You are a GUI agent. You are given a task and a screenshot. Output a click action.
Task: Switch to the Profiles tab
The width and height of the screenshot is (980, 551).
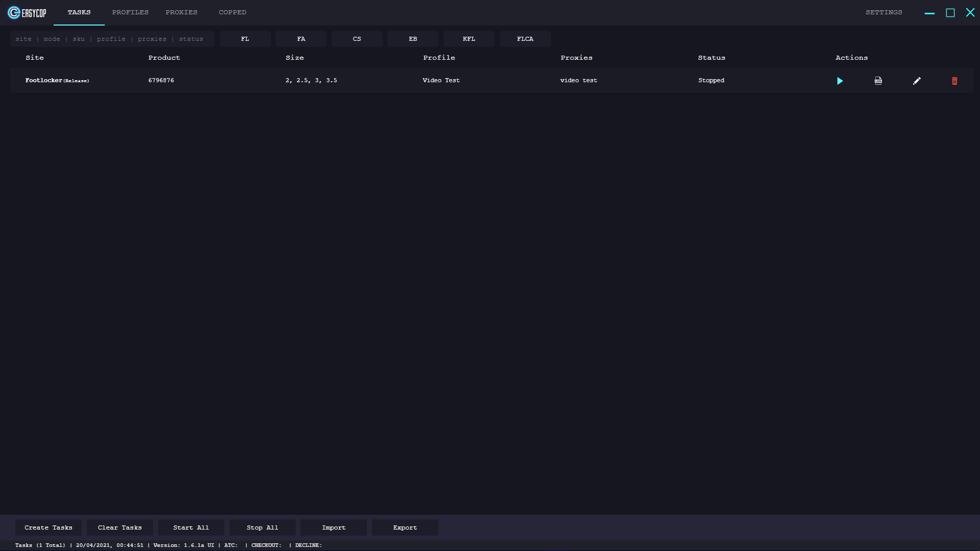[x=130, y=12]
